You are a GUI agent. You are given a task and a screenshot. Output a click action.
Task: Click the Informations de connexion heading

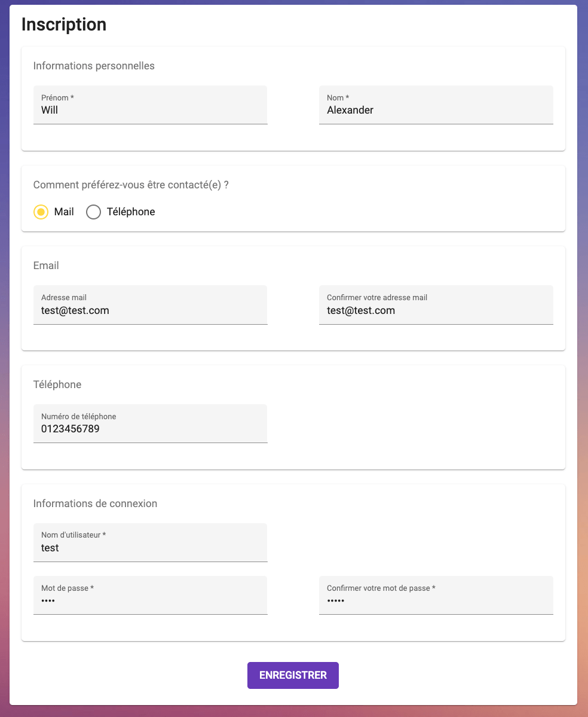pos(95,504)
